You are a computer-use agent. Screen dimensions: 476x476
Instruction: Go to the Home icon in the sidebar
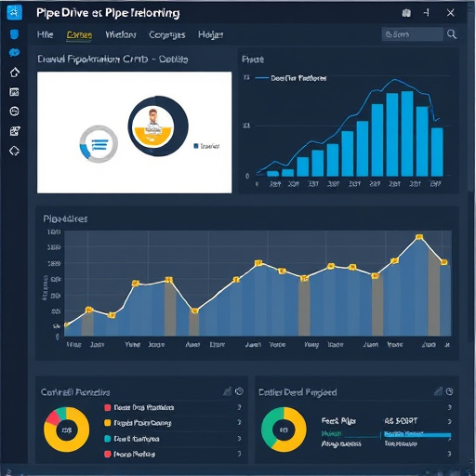pos(15,73)
